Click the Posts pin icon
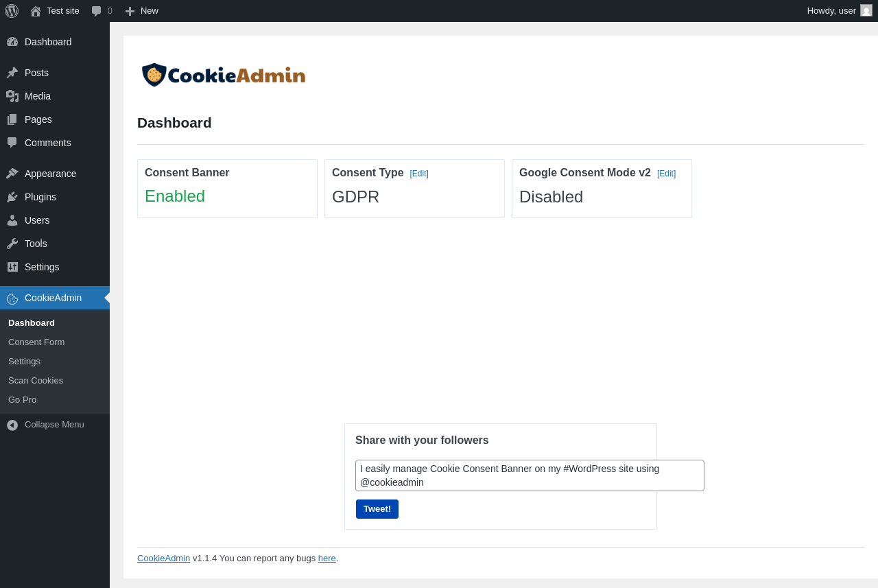The height and width of the screenshot is (588, 878). click(12, 73)
